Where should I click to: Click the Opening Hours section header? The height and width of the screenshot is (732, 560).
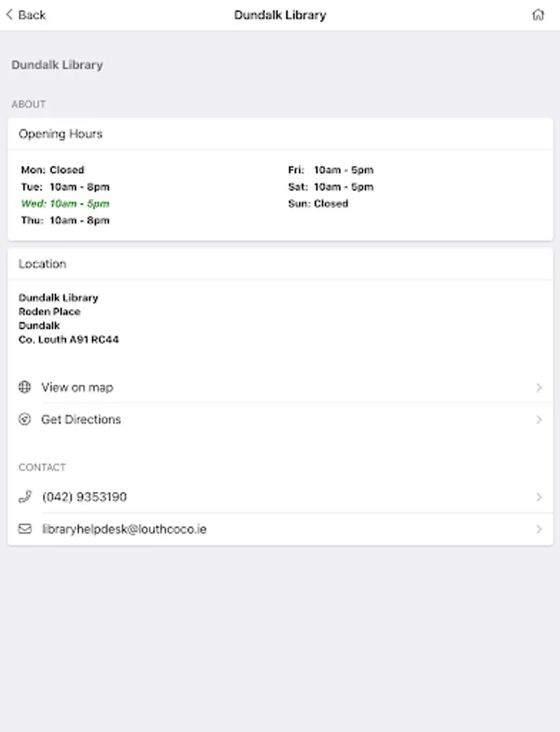click(x=61, y=134)
